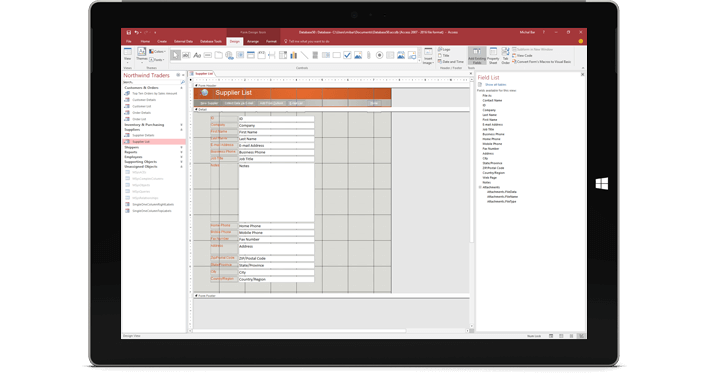
Task: Click the Save icon in the title bar
Action: click(129, 32)
